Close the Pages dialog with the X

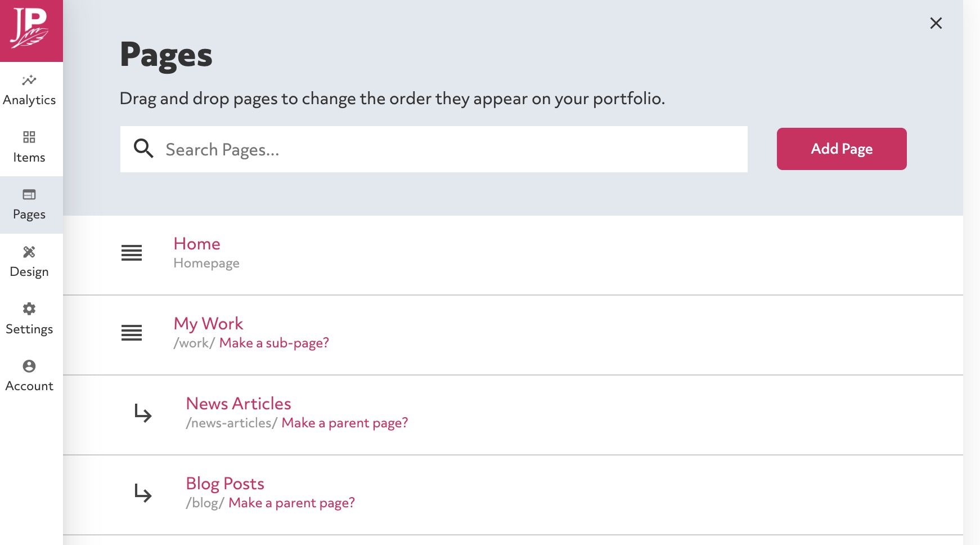(936, 23)
